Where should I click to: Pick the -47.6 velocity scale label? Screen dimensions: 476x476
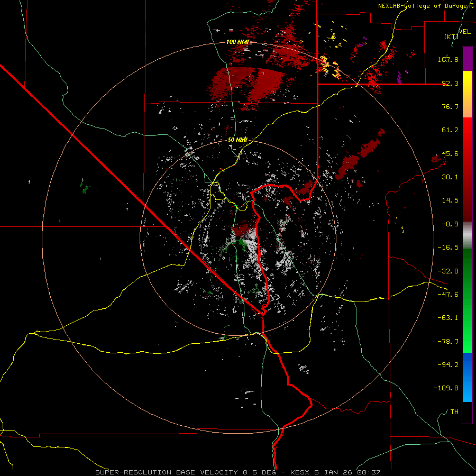pos(448,295)
